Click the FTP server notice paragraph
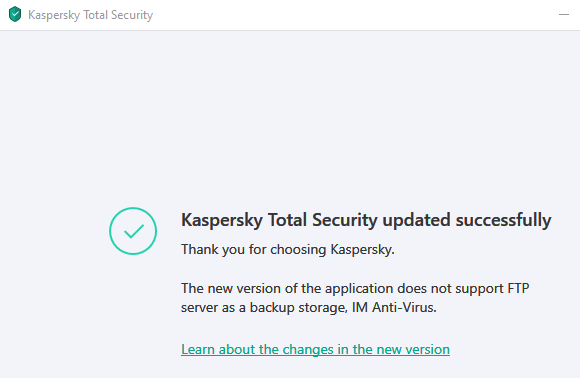This screenshot has height=378, width=580. [355, 298]
